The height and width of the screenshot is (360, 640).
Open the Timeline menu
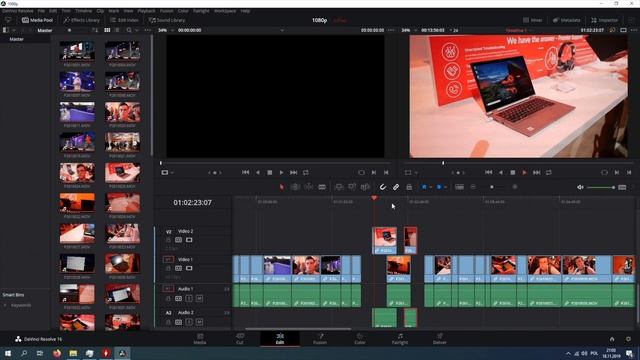(x=83, y=11)
